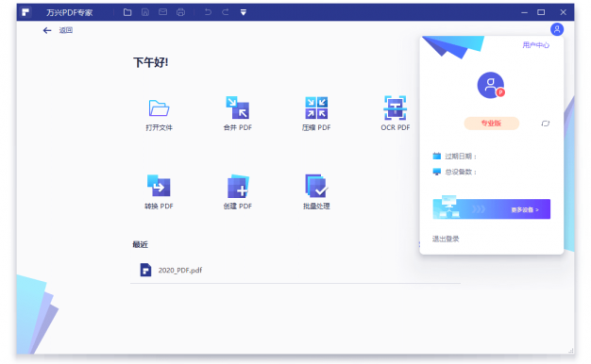Open the 转换 PDF convert tool
591x364 pixels.
159,186
